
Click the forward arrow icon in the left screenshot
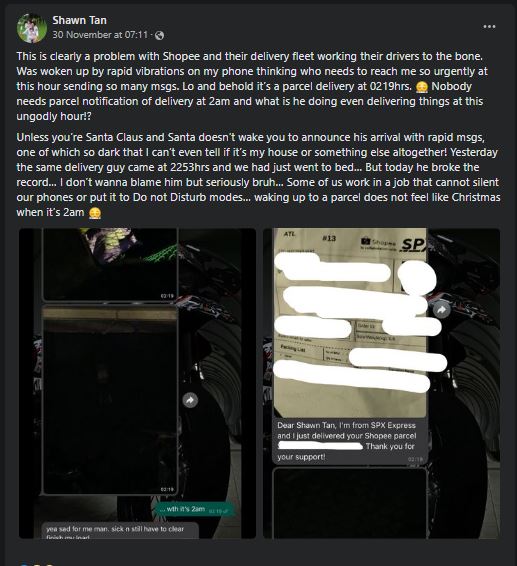pyautogui.click(x=190, y=400)
